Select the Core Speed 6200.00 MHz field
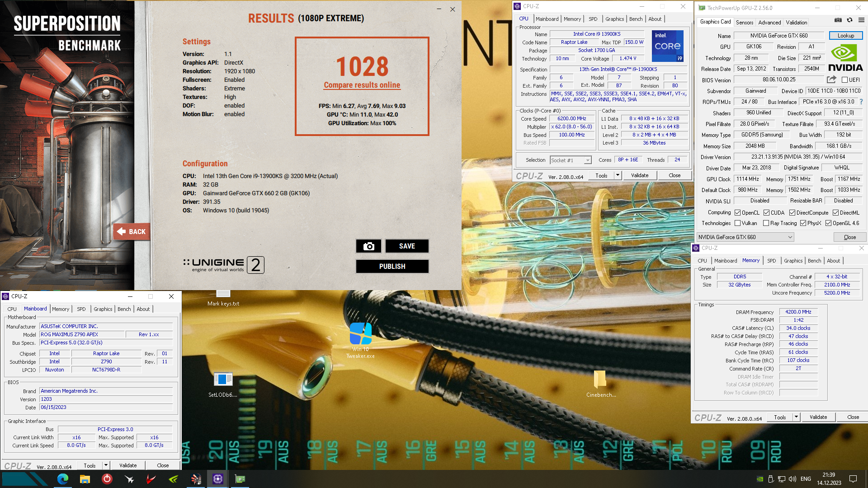Screen dimensions: 868x488 pos(571,118)
